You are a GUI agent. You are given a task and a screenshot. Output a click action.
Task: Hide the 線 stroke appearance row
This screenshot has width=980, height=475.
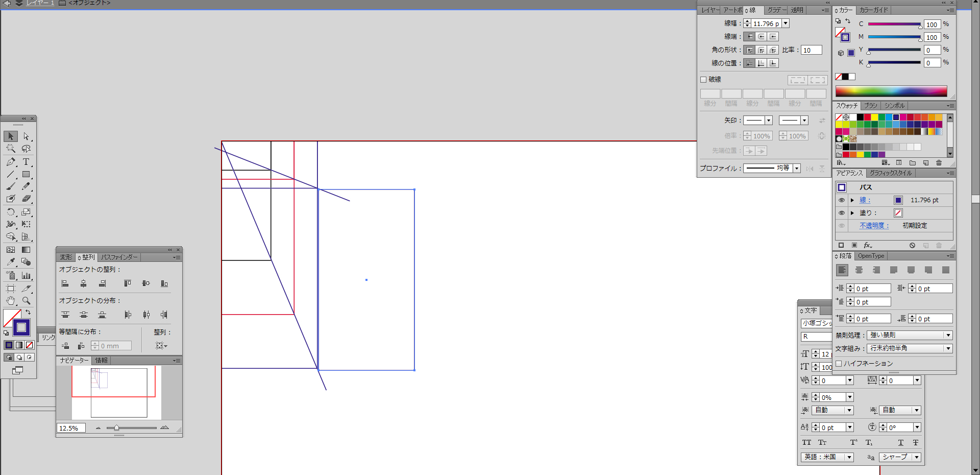[x=842, y=200]
